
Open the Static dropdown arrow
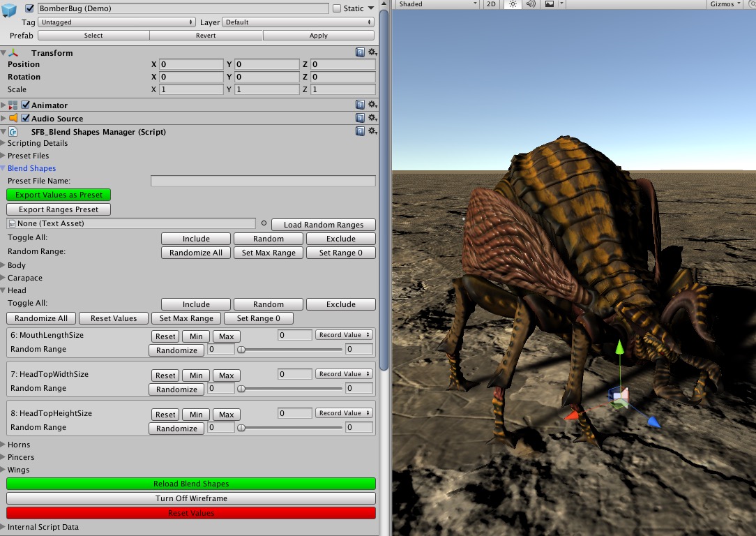click(371, 8)
